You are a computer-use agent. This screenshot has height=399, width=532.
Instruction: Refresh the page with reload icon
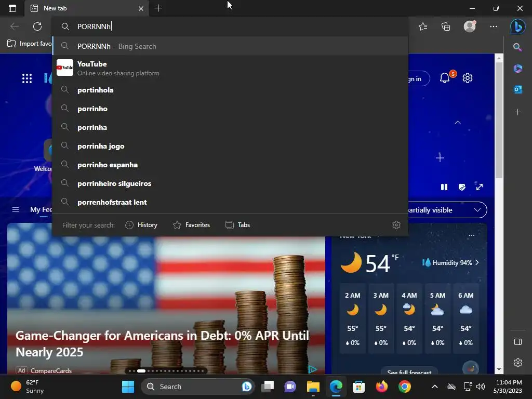37,26
